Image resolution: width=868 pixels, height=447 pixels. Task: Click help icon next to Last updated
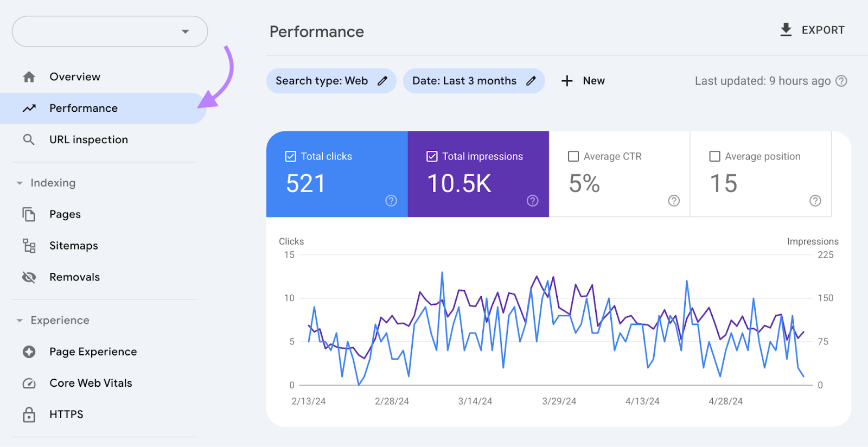pos(841,81)
